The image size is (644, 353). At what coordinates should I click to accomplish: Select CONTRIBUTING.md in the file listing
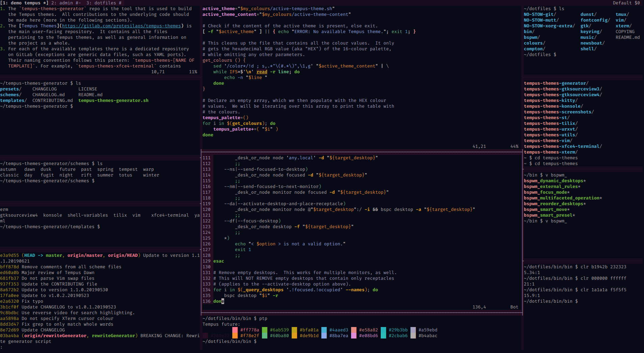tap(53, 101)
